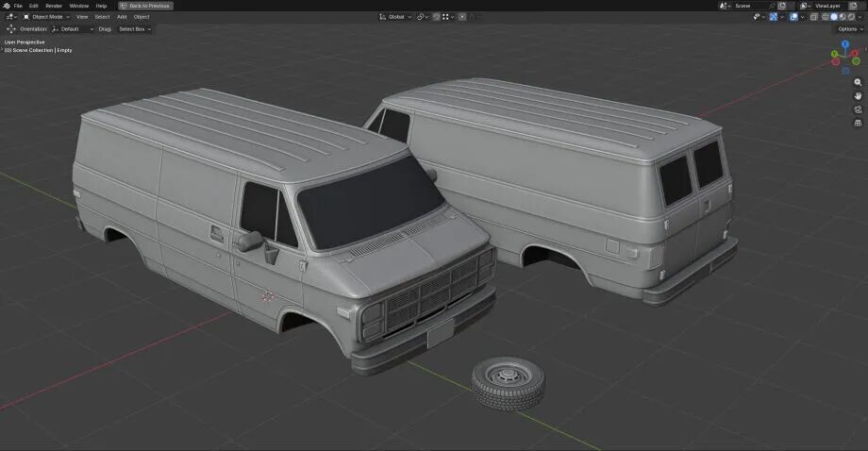This screenshot has width=868, height=451.
Task: Switch to material preview shading
Action: click(x=843, y=17)
